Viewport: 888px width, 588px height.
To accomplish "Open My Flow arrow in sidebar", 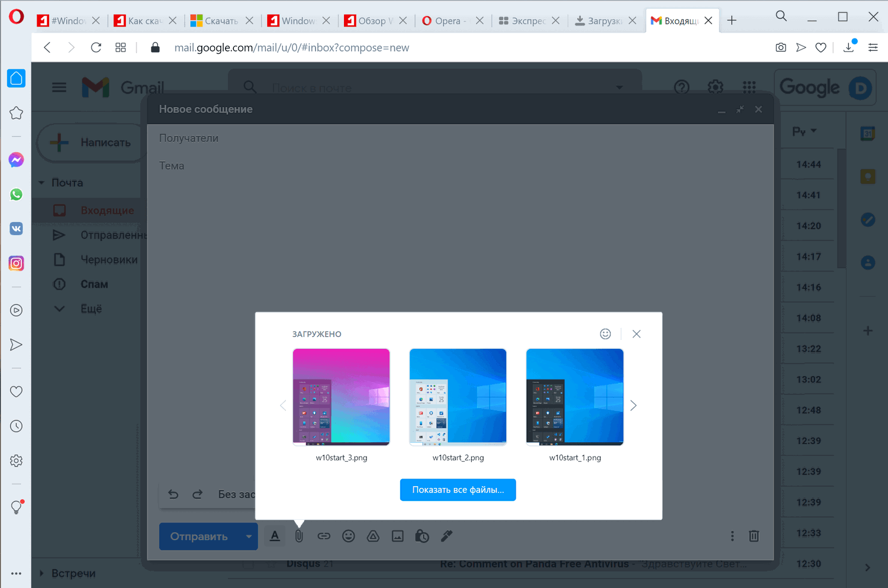I will coord(16,345).
